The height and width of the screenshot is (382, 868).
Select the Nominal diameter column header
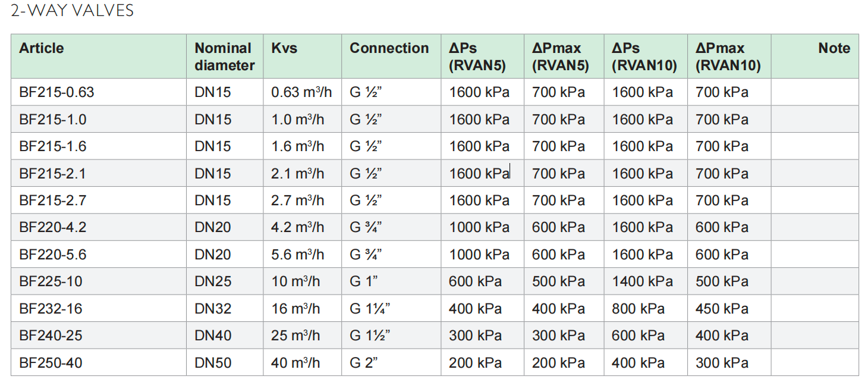224,57
